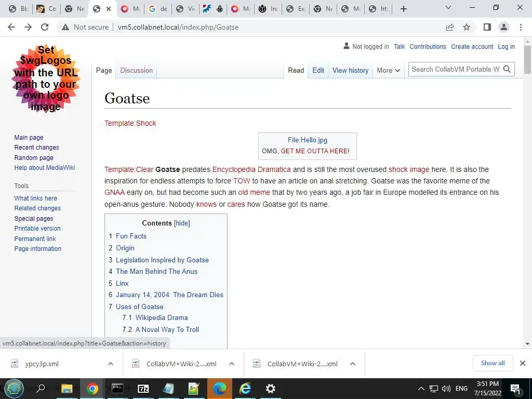
Task: Reload the current wiki page
Action: coord(45,27)
